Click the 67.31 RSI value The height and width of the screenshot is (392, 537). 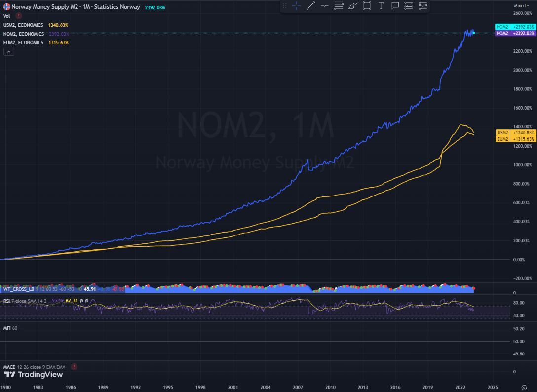72,301
